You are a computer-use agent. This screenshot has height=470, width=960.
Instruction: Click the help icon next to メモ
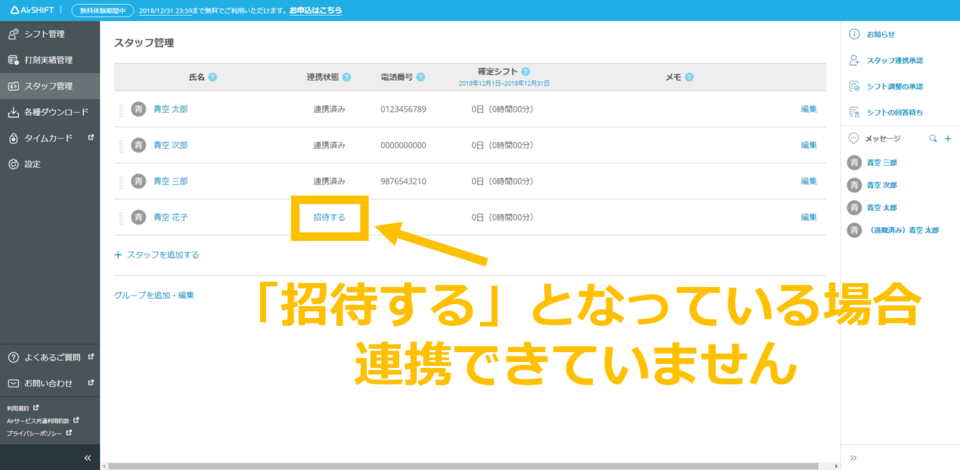click(x=689, y=77)
